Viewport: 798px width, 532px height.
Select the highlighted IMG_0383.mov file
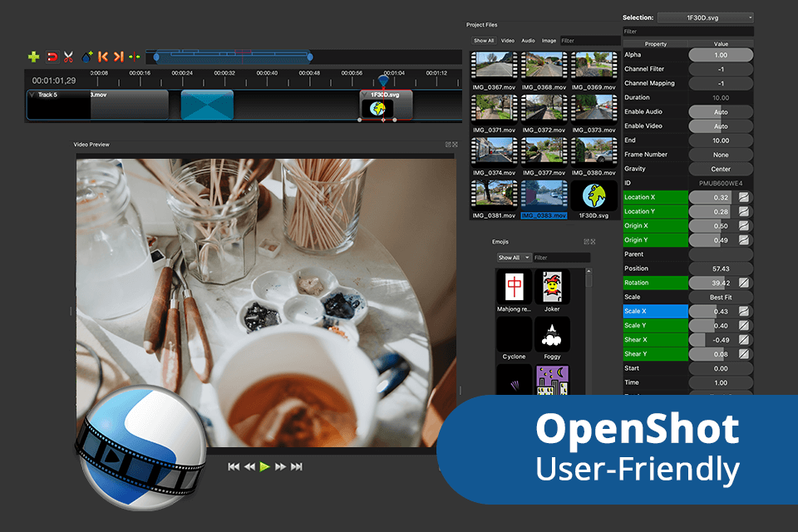tap(544, 199)
